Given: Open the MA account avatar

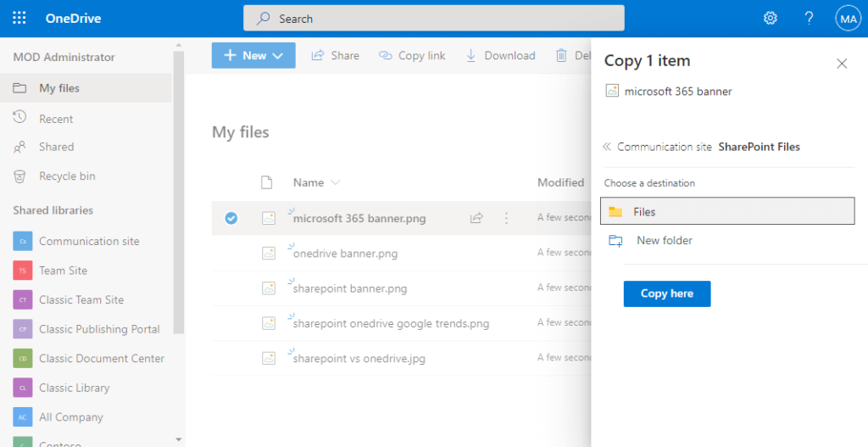Looking at the screenshot, I should point(848,19).
